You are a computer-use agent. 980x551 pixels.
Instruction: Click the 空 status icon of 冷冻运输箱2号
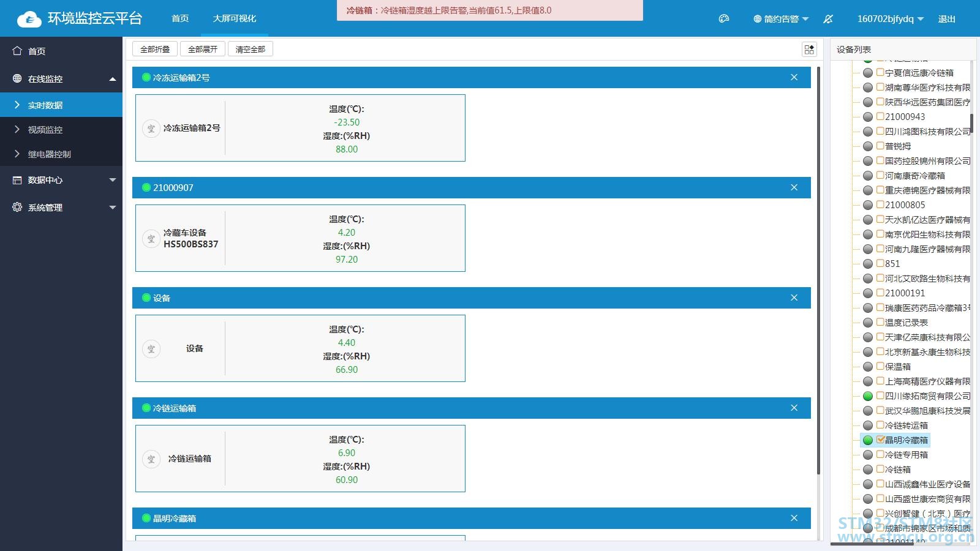point(151,129)
